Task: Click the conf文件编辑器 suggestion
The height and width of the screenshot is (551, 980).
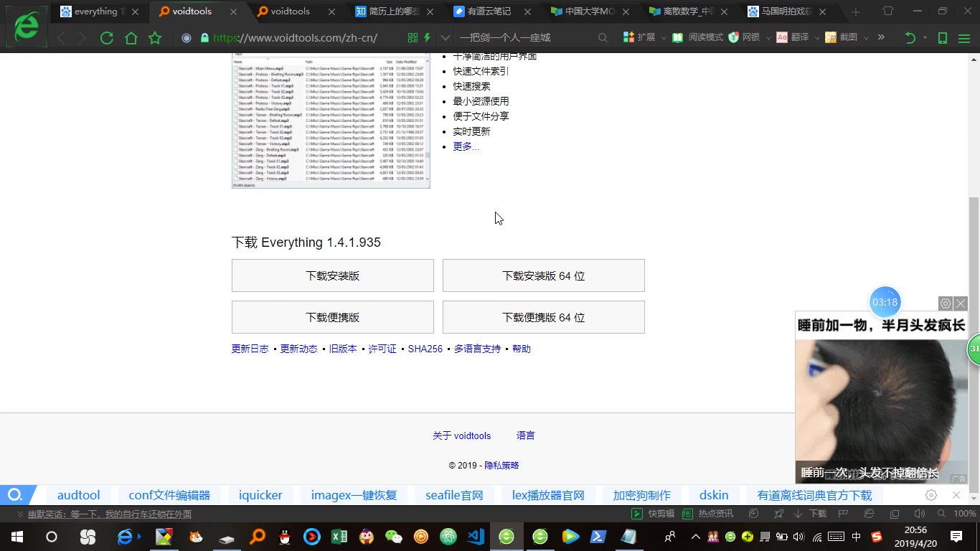Action: (x=169, y=495)
